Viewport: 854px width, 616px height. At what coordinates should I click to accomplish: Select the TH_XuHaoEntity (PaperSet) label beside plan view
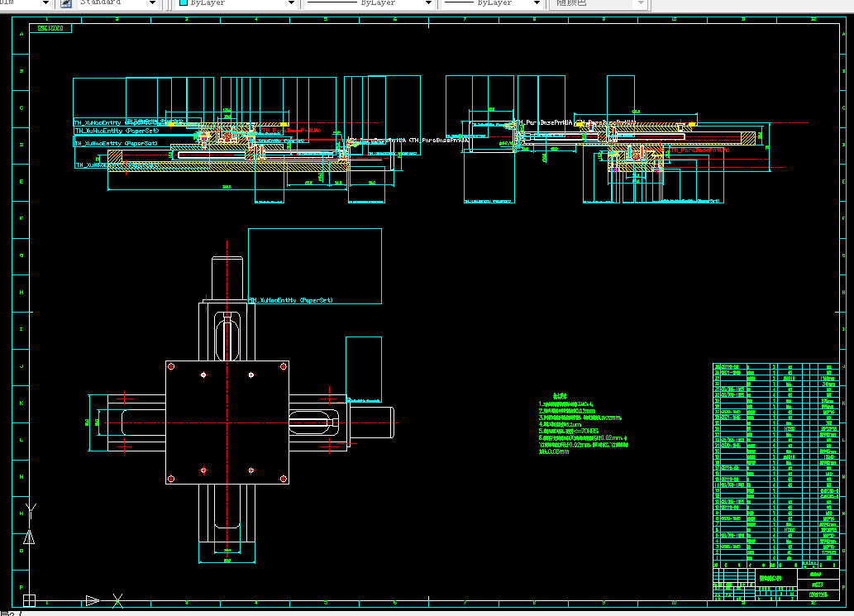coord(291,300)
